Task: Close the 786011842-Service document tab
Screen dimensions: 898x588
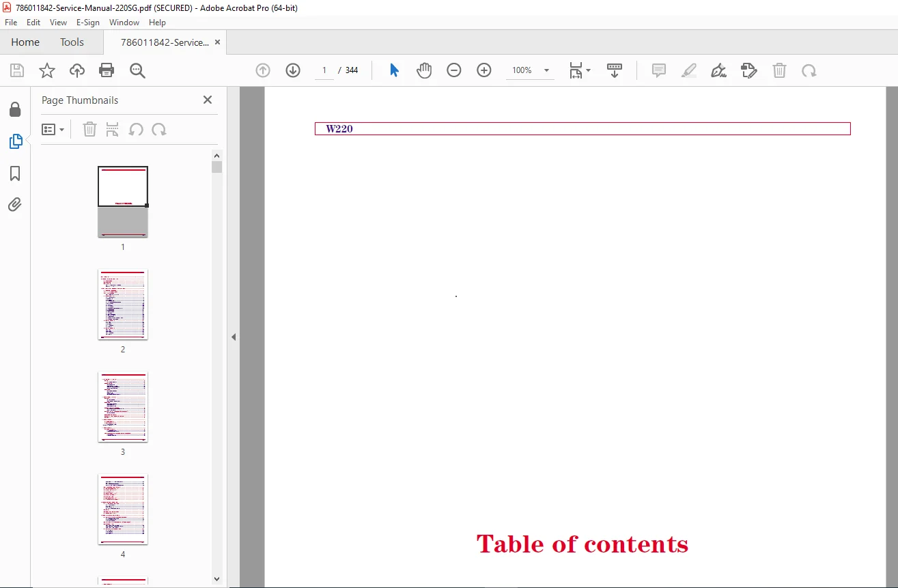Action: 218,42
